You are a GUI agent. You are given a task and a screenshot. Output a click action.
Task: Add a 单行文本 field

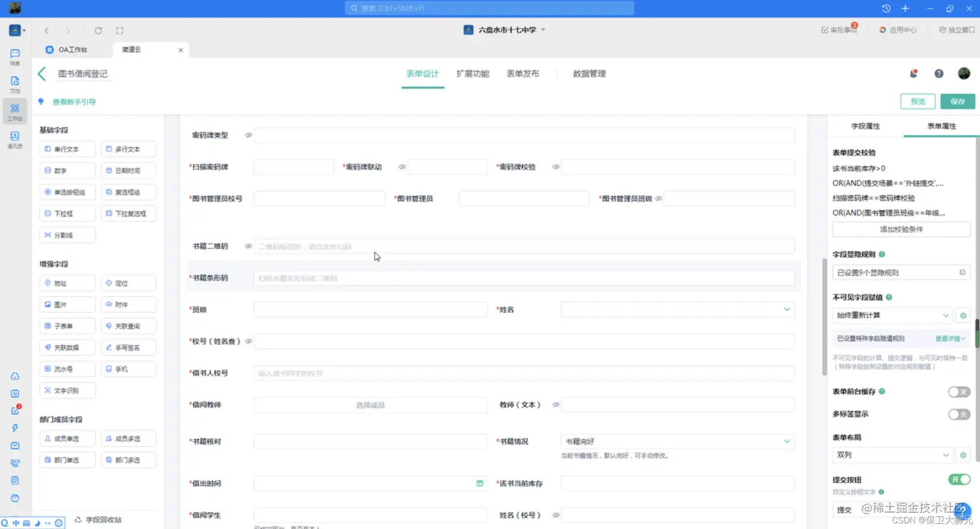[67, 149]
